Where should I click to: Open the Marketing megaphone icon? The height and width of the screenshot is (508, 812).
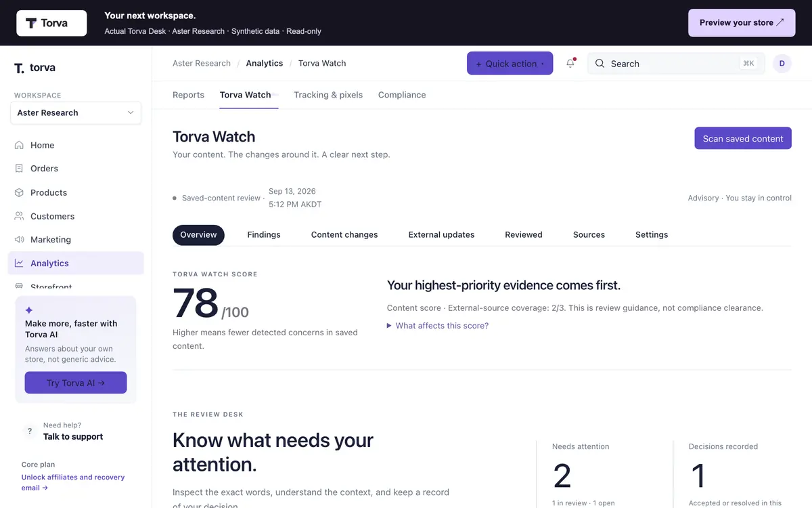pyautogui.click(x=19, y=240)
